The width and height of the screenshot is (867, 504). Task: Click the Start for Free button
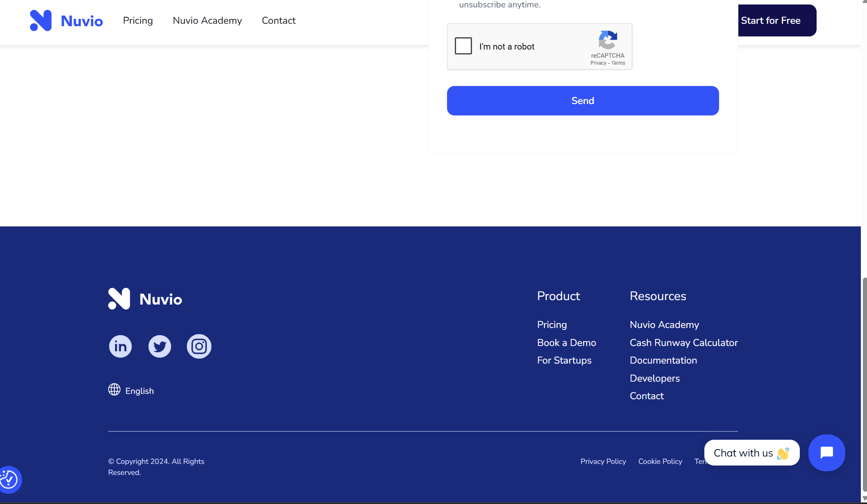774,20
